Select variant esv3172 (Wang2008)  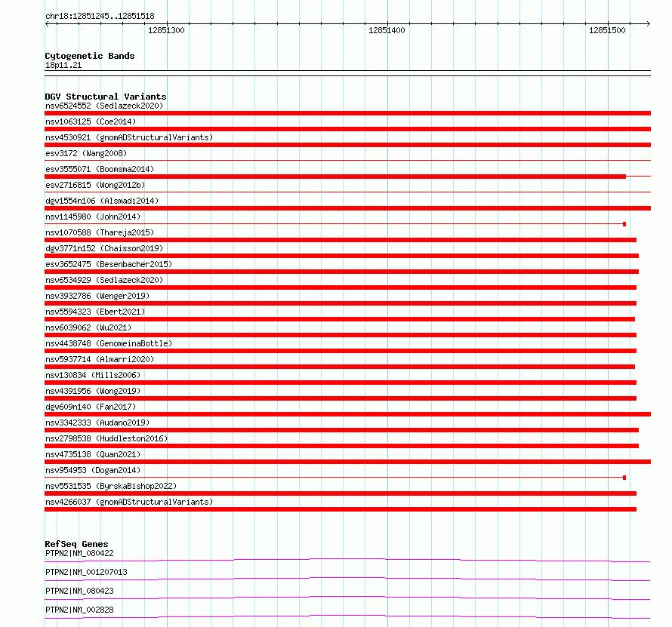[x=86, y=153]
